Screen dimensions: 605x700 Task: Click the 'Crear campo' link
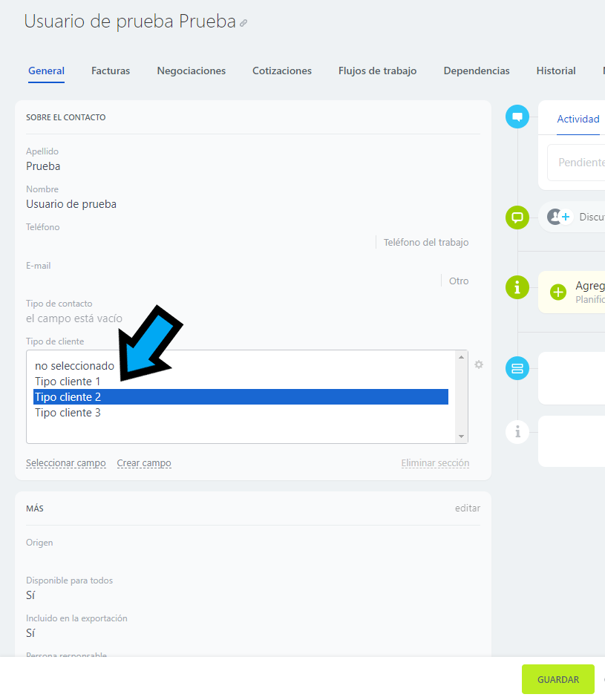(x=144, y=463)
